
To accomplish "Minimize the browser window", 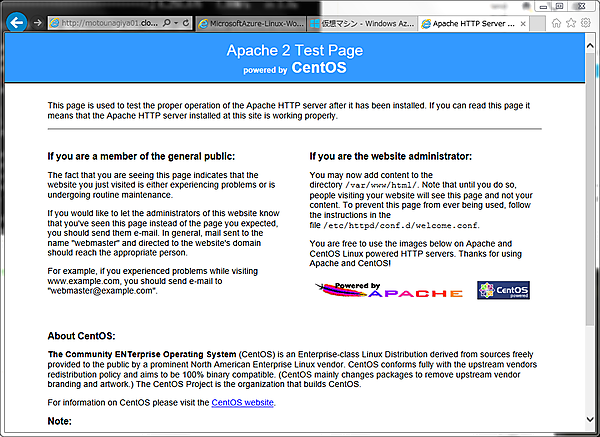I will (x=543, y=7).
